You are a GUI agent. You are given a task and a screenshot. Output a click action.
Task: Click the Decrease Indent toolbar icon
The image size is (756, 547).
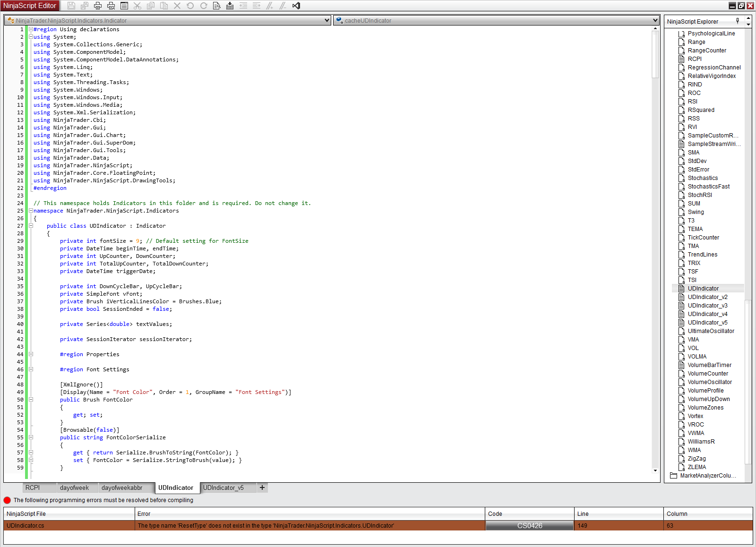tap(243, 6)
